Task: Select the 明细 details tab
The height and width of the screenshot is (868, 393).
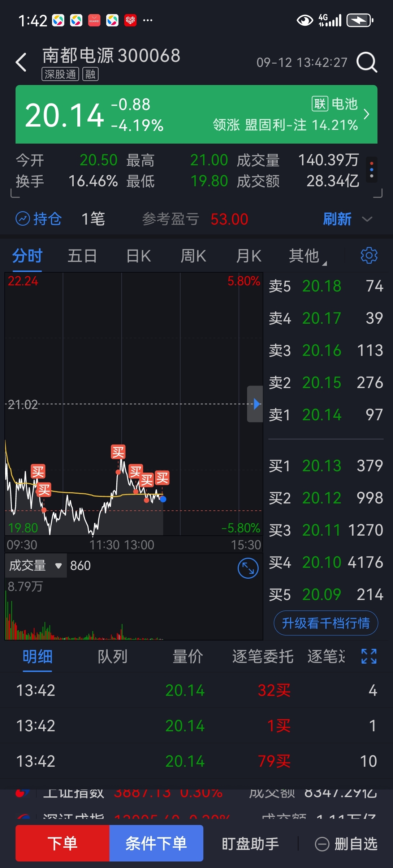Action: click(38, 657)
